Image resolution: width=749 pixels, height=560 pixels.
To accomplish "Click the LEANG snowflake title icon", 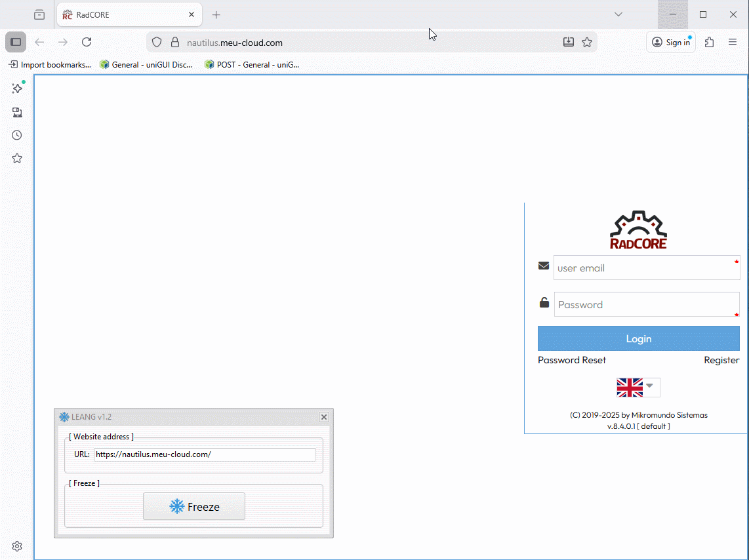I will point(64,417).
